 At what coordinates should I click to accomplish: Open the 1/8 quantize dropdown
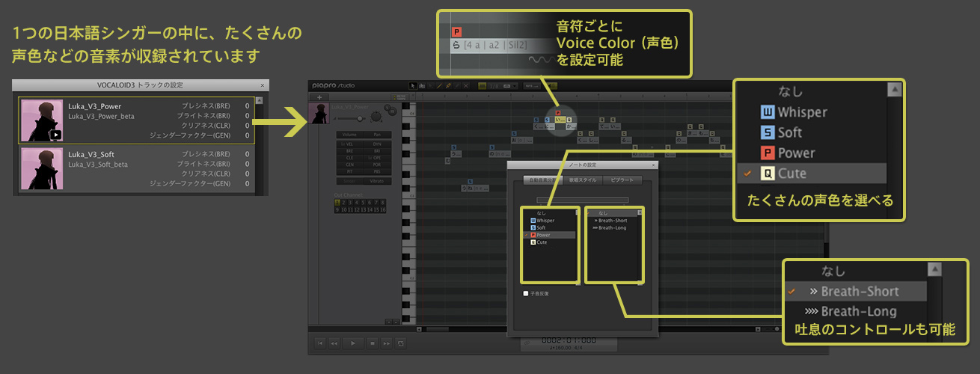(x=503, y=86)
